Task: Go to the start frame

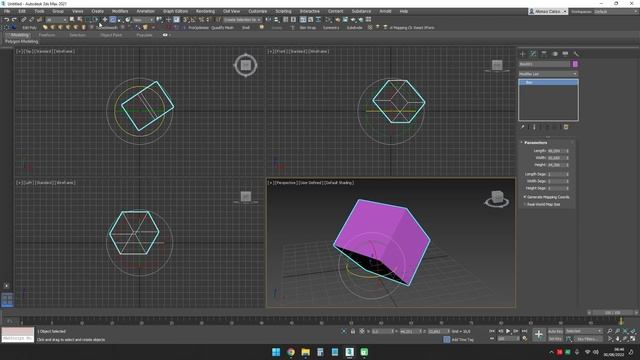Action: pyautogui.click(x=492, y=331)
